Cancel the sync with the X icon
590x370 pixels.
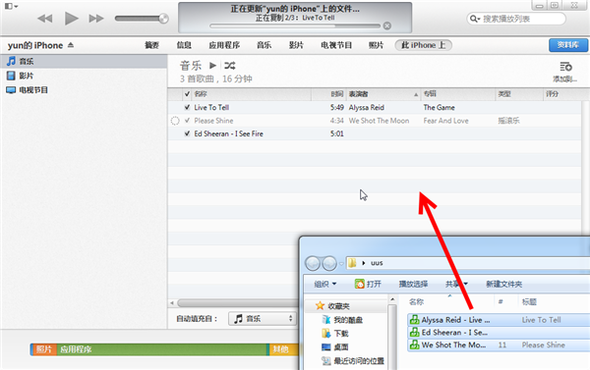click(x=387, y=26)
